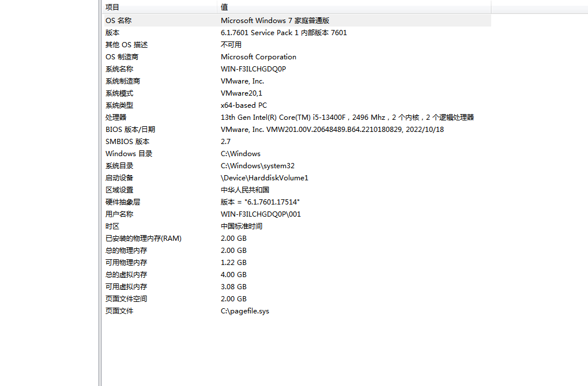Select the 系统模式 row label

[119, 93]
